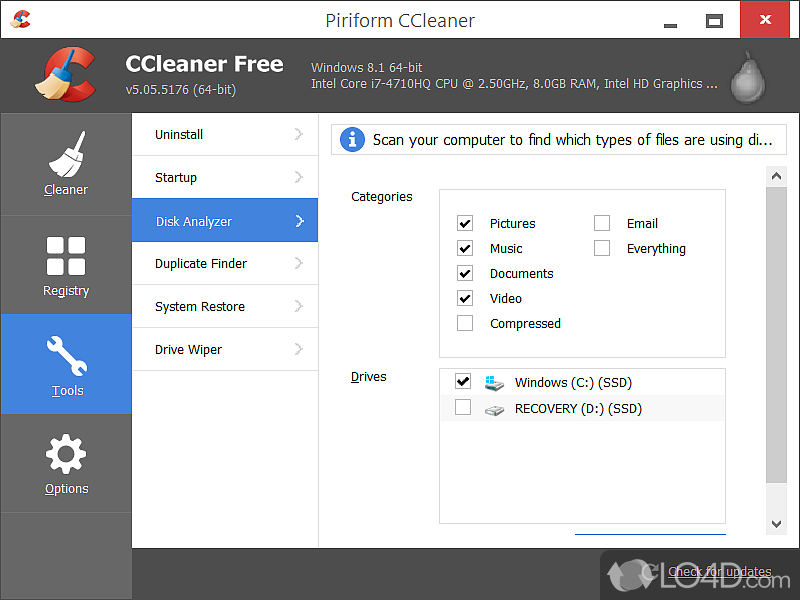800x600 pixels.
Task: Click the Disk Analyzer chevron arrow
Action: 299,221
